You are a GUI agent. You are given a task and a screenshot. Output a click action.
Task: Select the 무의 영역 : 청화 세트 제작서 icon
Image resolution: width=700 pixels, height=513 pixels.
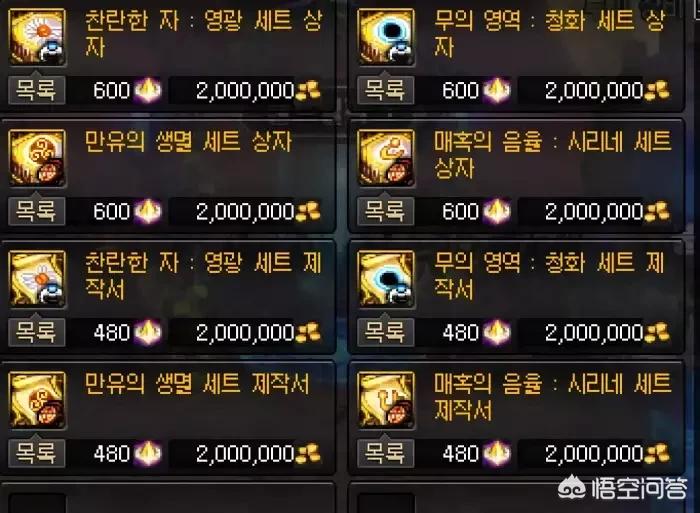coord(386,279)
